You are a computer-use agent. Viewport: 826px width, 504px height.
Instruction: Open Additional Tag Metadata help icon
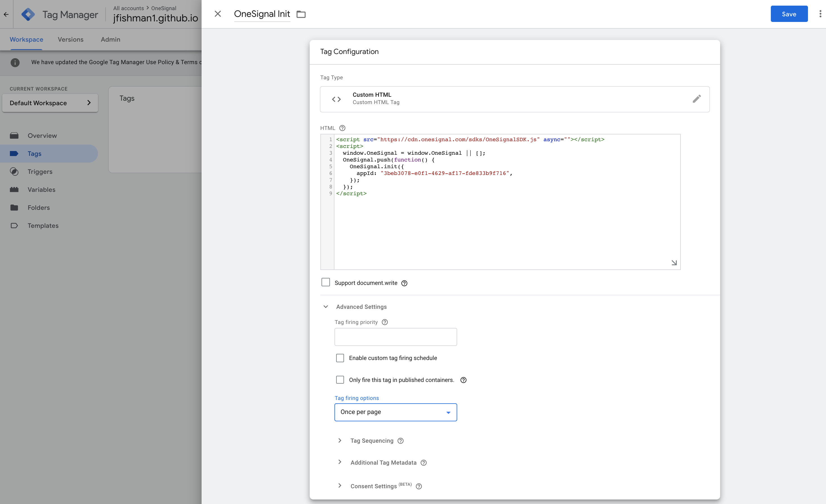(423, 463)
